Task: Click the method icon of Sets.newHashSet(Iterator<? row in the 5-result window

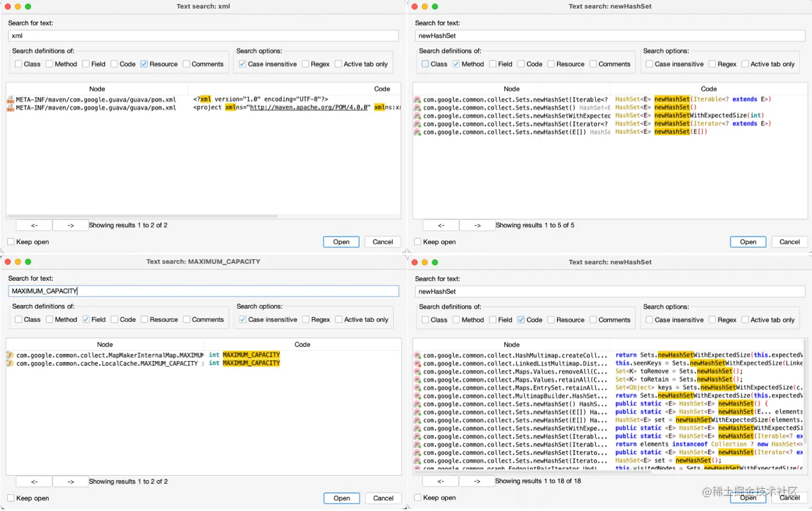Action: click(418, 124)
